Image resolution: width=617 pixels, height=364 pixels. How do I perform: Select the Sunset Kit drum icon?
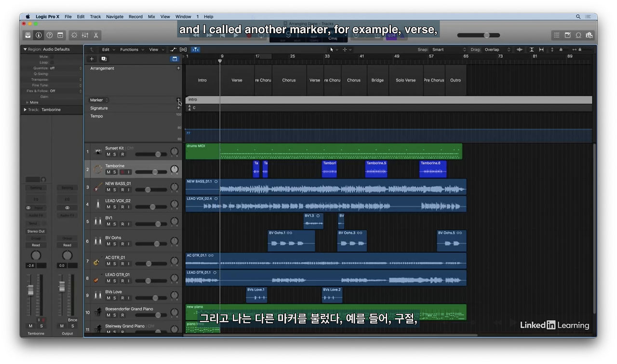98,152
